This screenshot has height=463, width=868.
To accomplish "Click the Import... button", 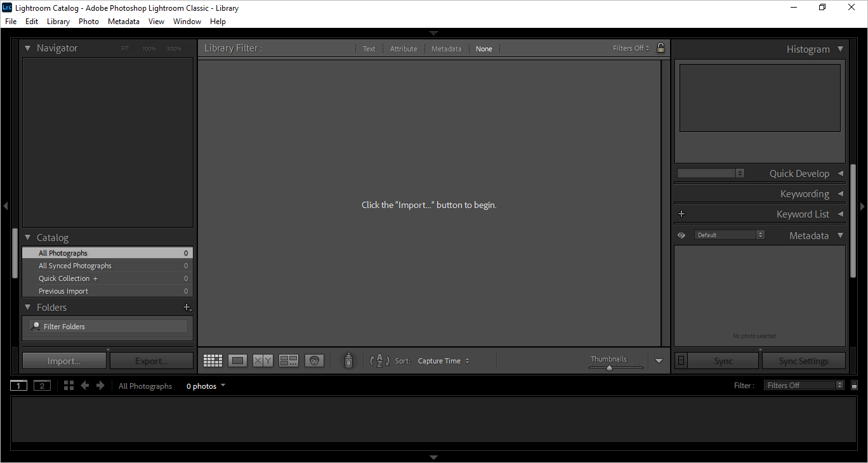I will 64,361.
